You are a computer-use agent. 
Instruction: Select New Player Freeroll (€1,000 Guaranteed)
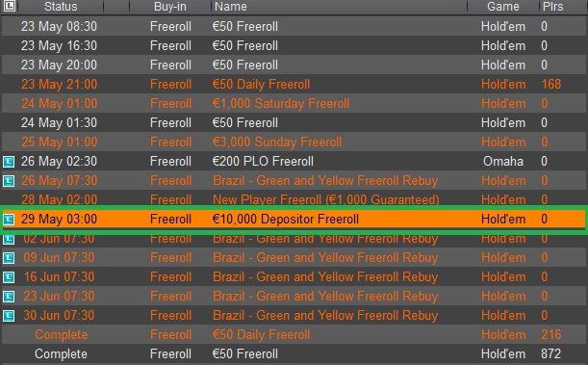coord(294,198)
